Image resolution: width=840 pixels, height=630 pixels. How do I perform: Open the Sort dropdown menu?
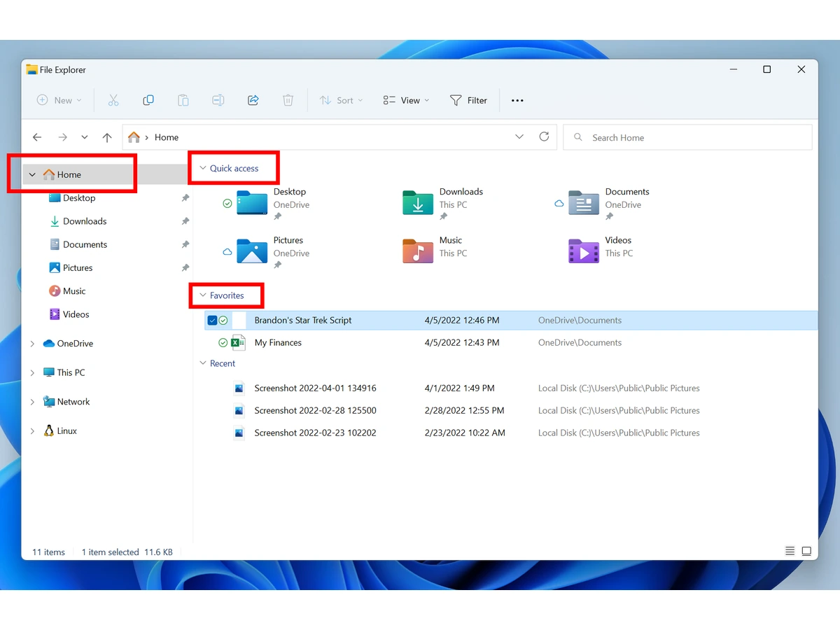click(342, 100)
